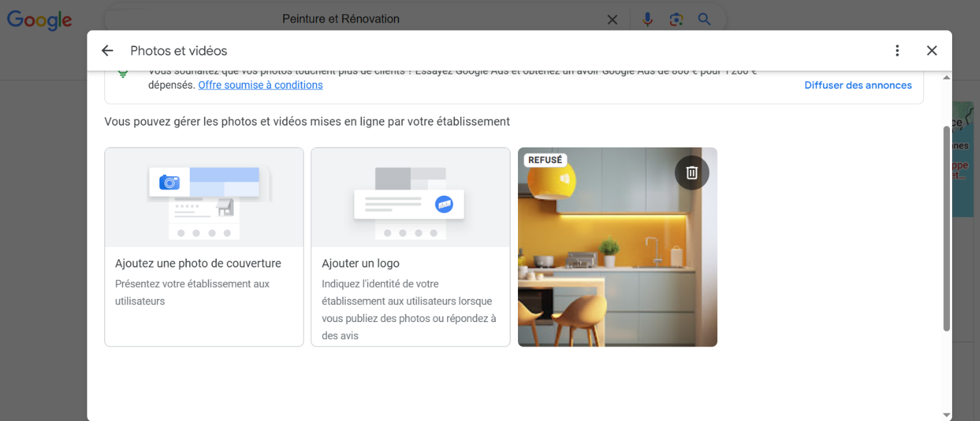Open the refused kitchen photo thumbnail
The image size is (980, 421).
pos(617,273)
